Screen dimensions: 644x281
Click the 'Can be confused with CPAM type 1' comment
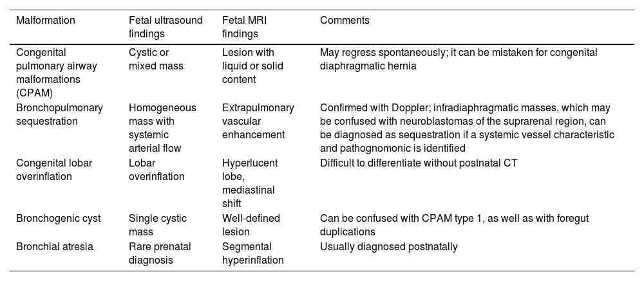point(454,224)
